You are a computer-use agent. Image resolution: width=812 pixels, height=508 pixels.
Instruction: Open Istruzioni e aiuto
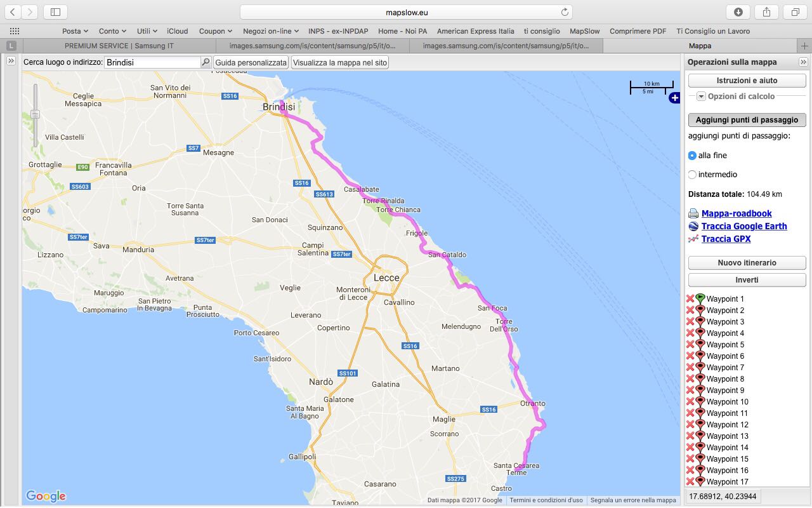pyautogui.click(x=747, y=81)
